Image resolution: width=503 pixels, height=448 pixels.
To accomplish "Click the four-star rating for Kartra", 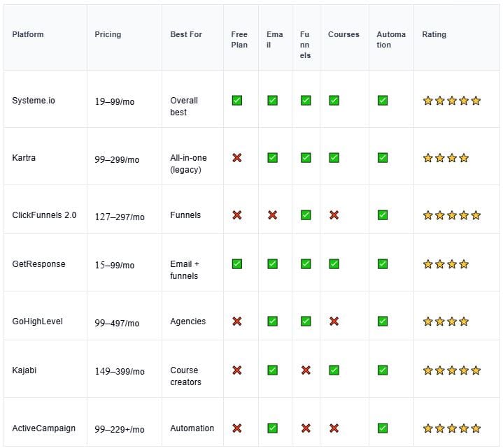I will pyautogui.click(x=446, y=158).
